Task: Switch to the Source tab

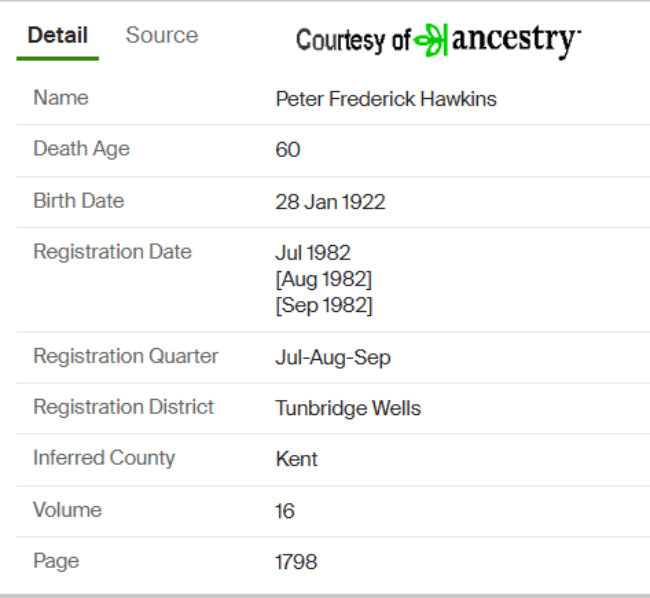Action: pos(162,35)
